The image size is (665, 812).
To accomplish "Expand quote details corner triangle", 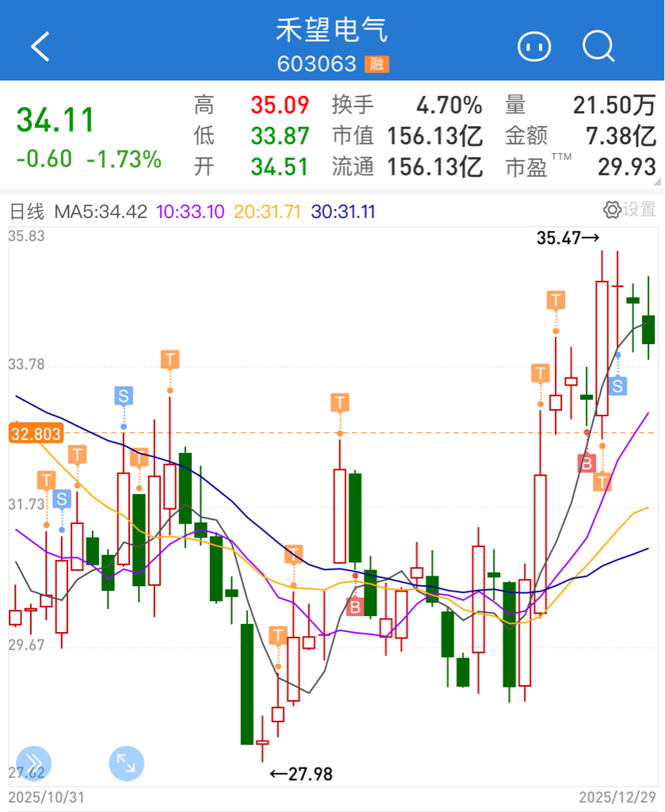I will [x=657, y=182].
